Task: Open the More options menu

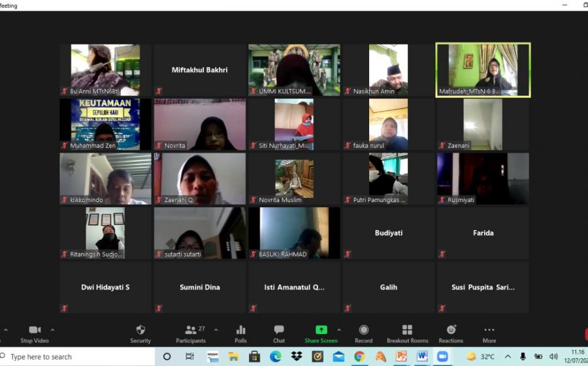Action: tap(489, 330)
